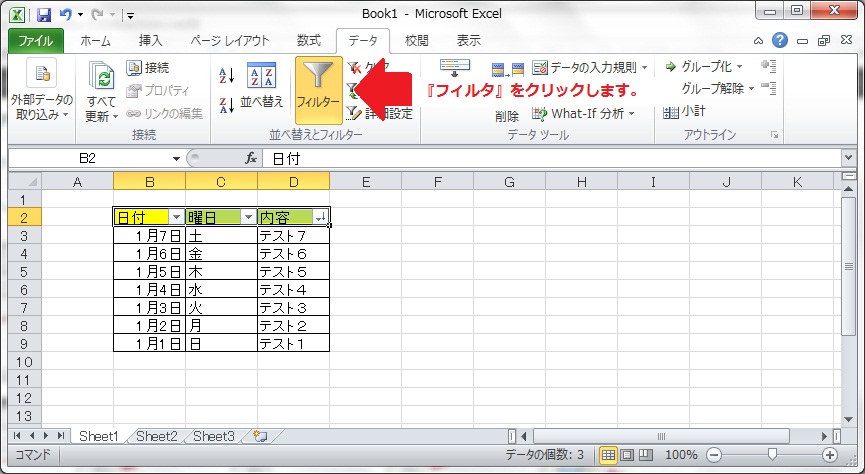Click the Name Box showing B2
The width and height of the screenshot is (865, 474).
tap(88, 159)
